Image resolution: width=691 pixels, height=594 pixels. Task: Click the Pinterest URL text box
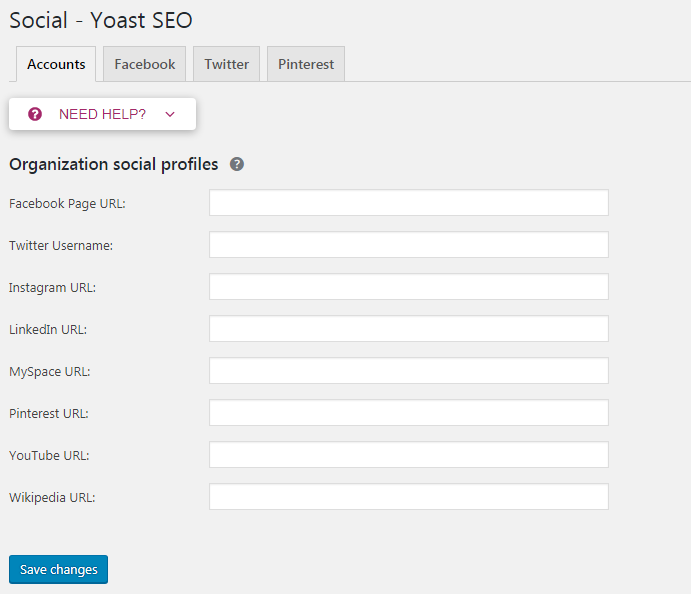[408, 413]
